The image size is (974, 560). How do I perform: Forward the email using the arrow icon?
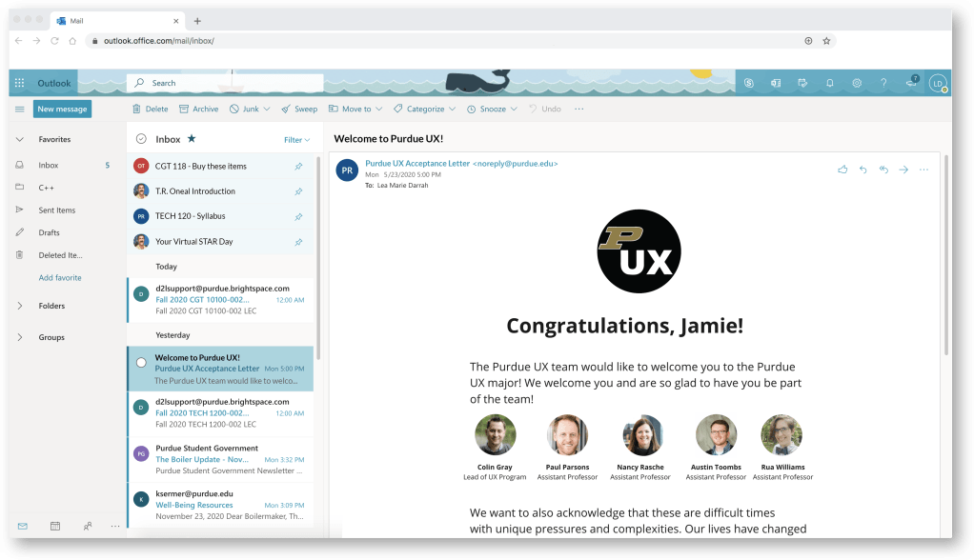click(903, 170)
